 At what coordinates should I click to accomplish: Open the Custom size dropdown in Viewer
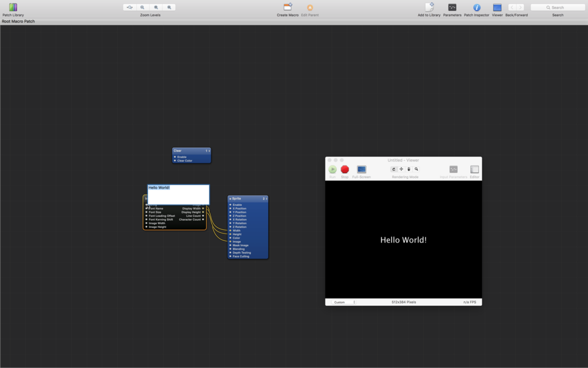[x=344, y=302]
